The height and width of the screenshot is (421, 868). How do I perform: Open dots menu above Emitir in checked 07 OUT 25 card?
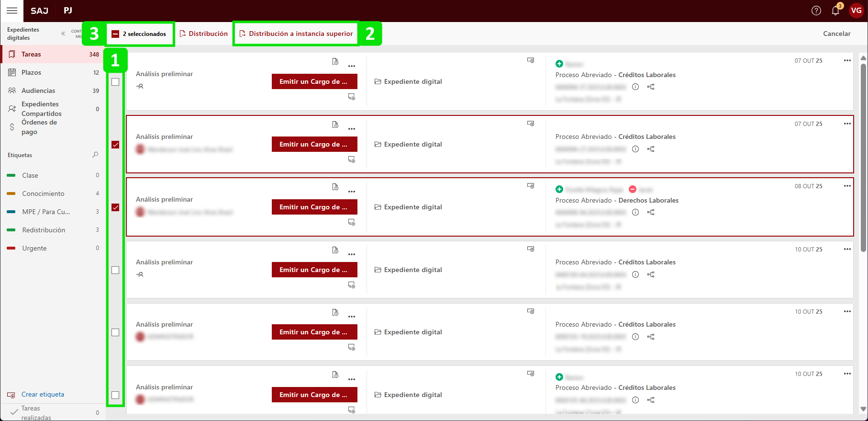click(352, 129)
